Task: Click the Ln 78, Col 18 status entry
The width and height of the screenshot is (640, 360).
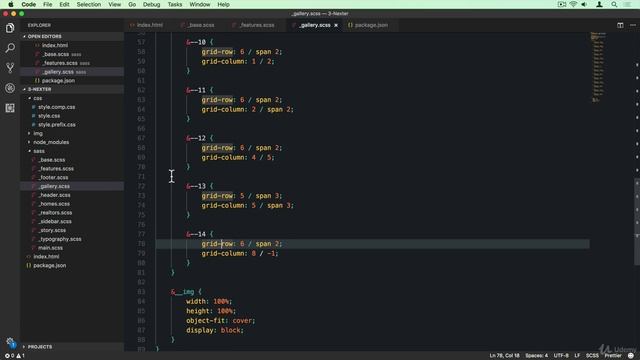Action: click(504, 356)
